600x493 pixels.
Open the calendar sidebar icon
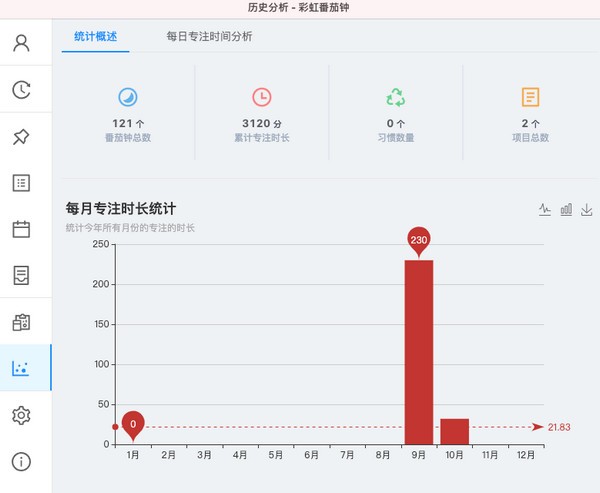tap(21, 229)
